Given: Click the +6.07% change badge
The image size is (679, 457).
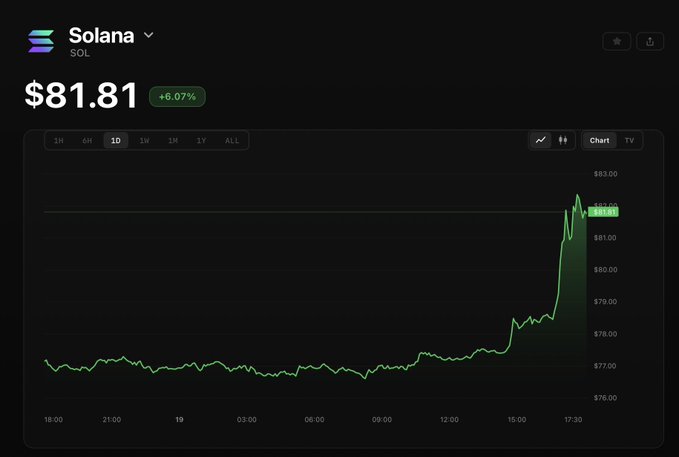Looking at the screenshot, I should pyautogui.click(x=177, y=97).
